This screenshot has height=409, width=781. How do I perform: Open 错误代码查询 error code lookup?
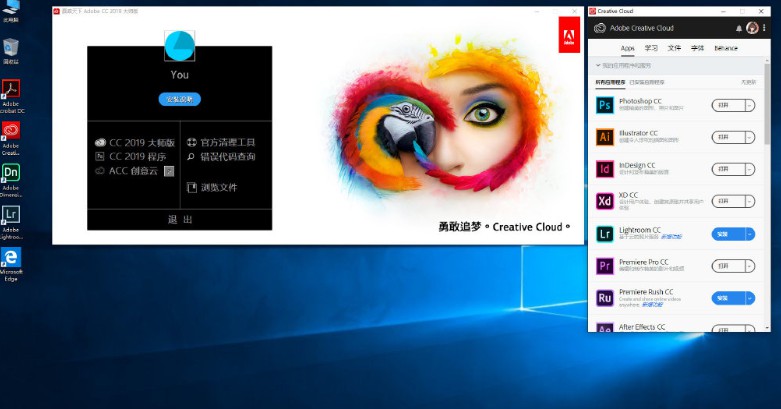pos(221,156)
